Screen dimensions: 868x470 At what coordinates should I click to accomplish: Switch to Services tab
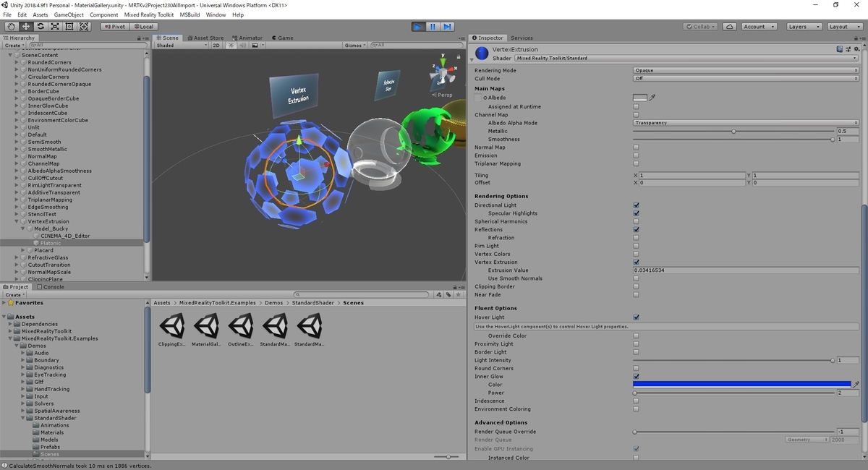click(x=522, y=38)
